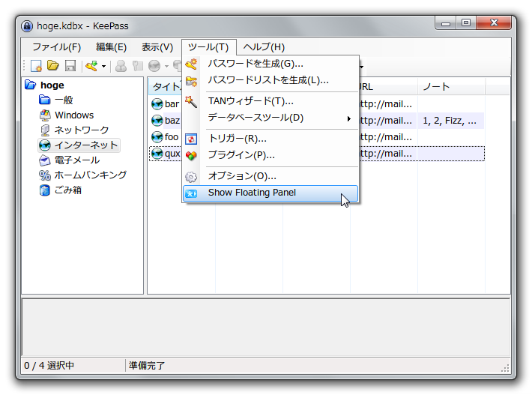Select the bar entry

(172, 104)
